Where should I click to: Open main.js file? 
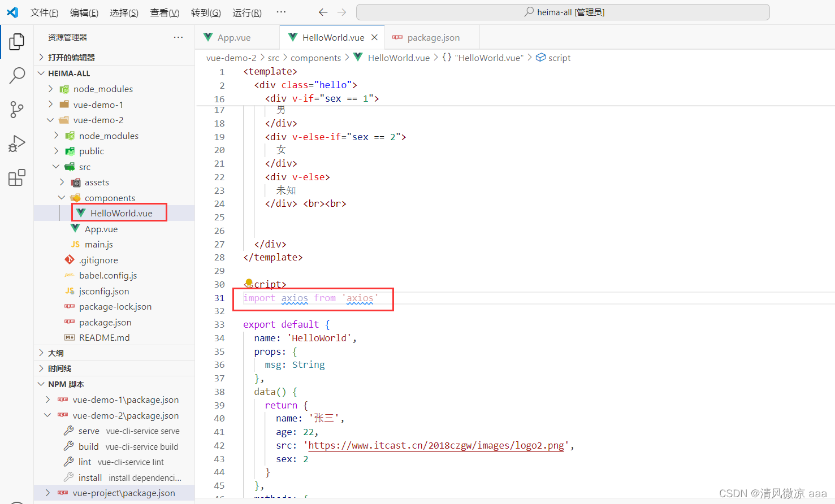tap(98, 245)
